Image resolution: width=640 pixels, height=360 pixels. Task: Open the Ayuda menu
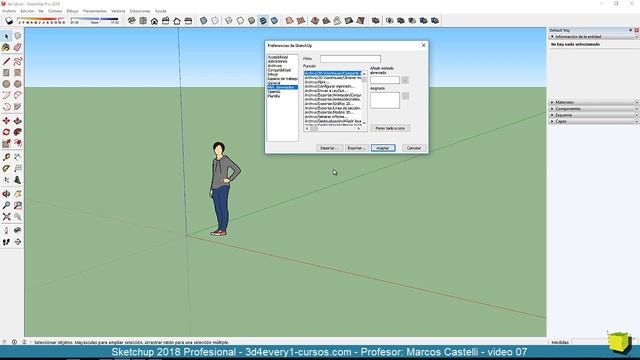pyautogui.click(x=160, y=11)
